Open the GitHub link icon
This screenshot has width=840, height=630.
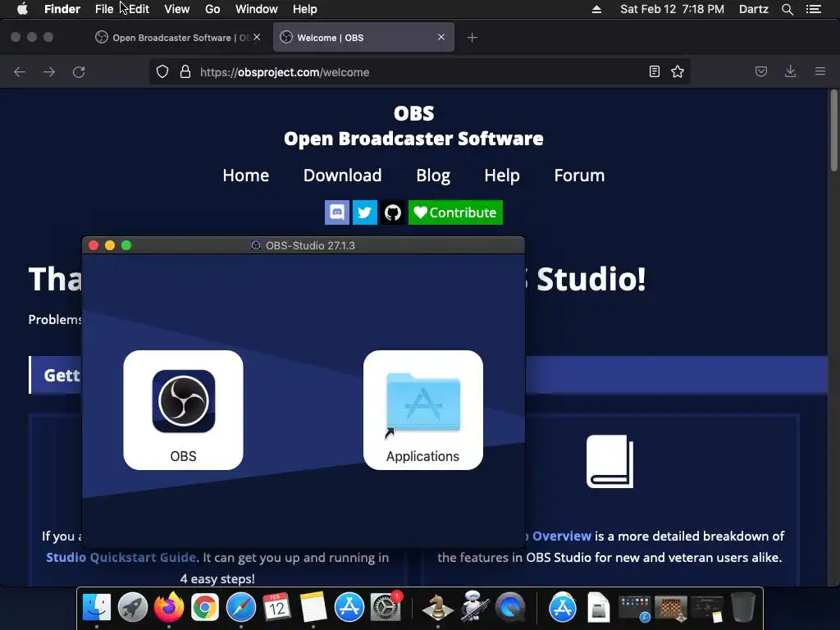pos(393,212)
